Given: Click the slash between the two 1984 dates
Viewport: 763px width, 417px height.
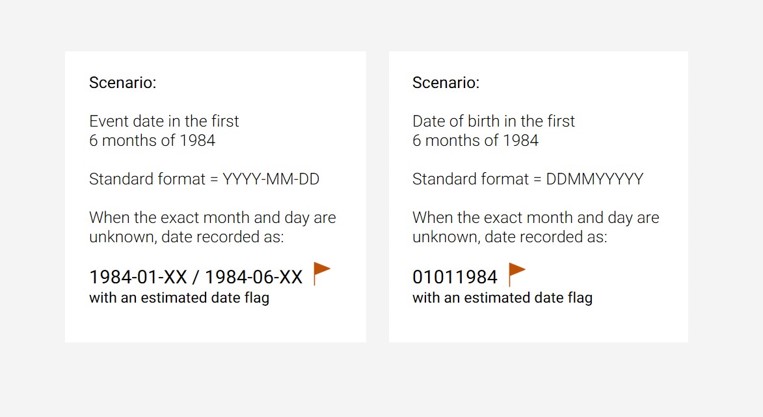Looking at the screenshot, I should point(196,277).
